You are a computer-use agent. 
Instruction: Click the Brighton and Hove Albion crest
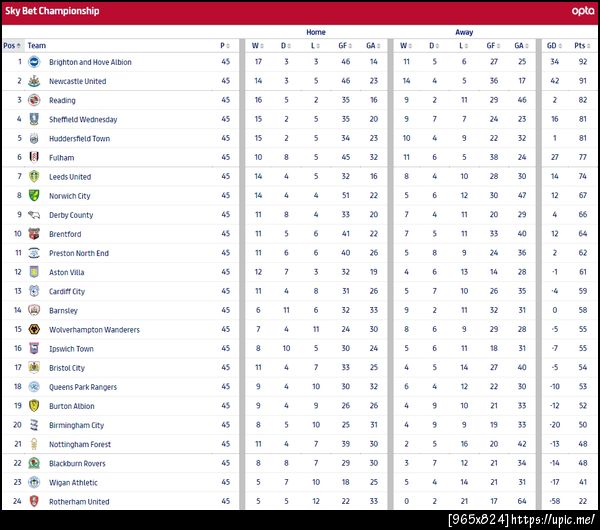coord(34,62)
